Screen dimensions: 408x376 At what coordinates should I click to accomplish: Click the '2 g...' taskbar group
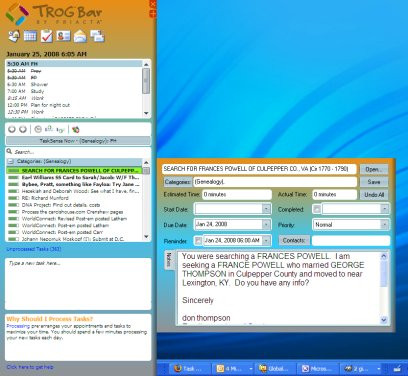[x=359, y=369]
